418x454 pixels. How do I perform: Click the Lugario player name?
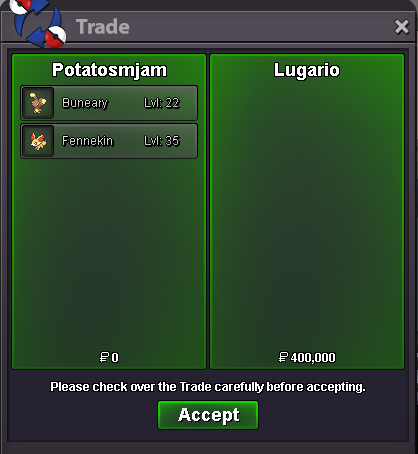tap(307, 70)
